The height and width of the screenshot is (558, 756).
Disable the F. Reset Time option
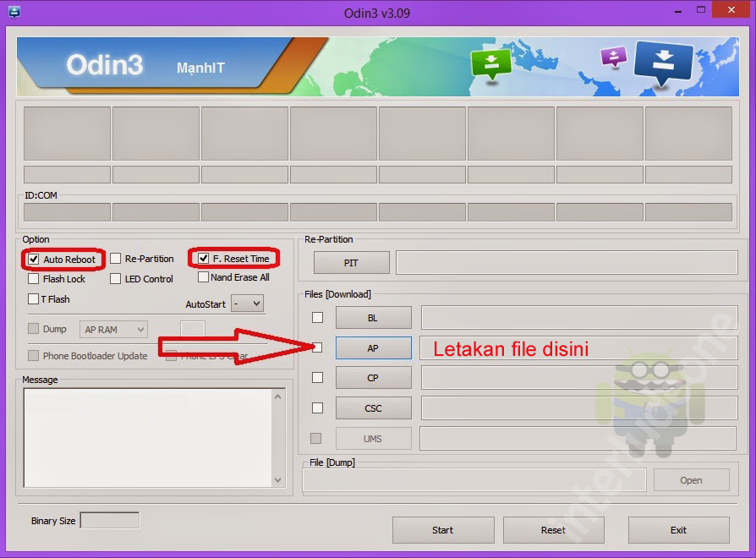click(202, 258)
